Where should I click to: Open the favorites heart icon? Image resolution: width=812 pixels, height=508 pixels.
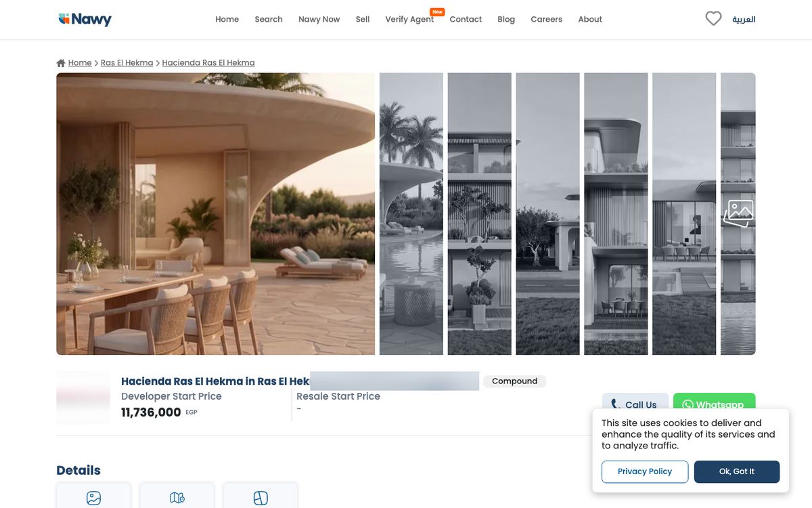click(713, 19)
